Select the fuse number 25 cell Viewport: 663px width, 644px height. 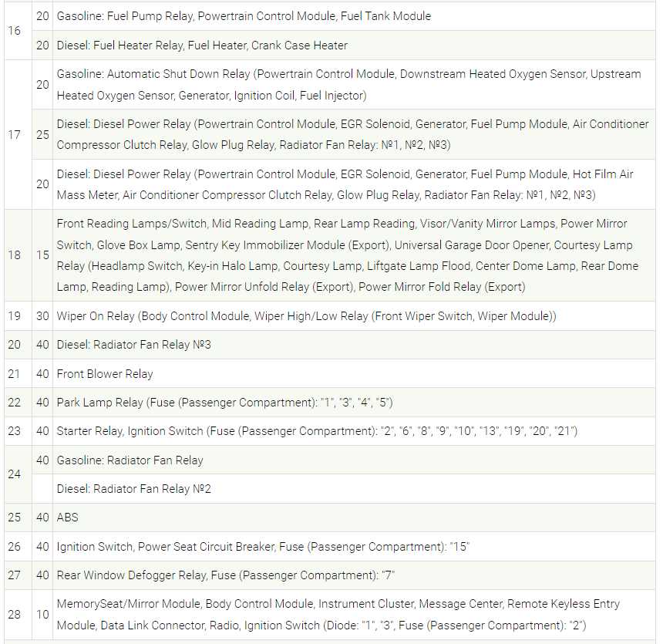click(19, 518)
